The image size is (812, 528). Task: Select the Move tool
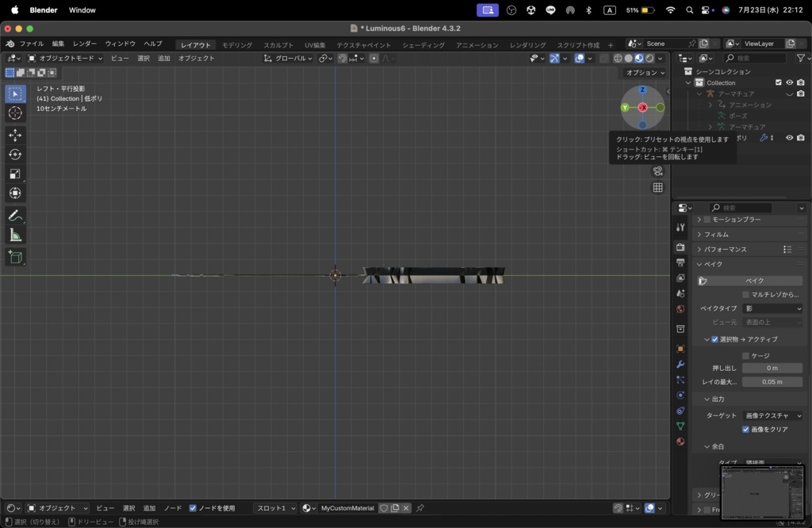tap(15, 135)
